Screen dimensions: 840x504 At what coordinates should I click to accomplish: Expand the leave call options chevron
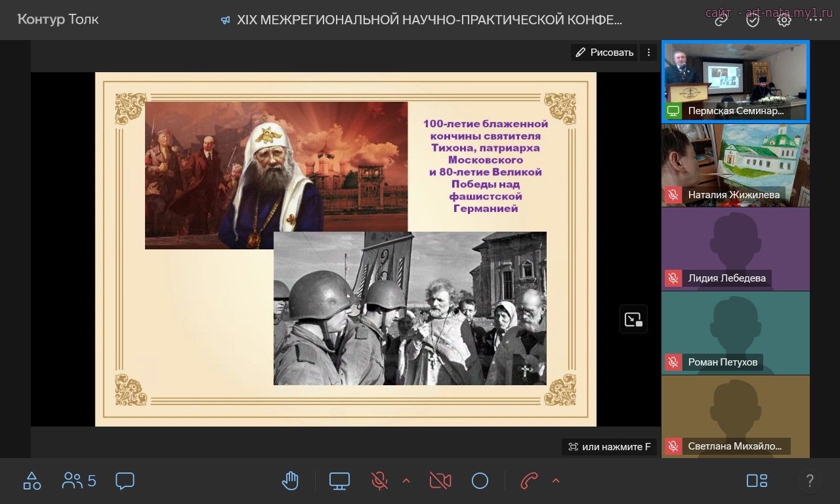pyautogui.click(x=556, y=481)
